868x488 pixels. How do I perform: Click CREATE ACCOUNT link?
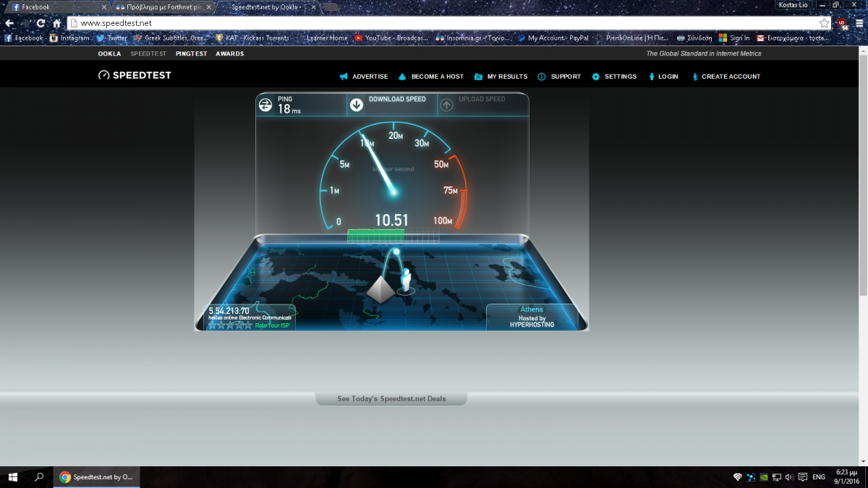731,77
